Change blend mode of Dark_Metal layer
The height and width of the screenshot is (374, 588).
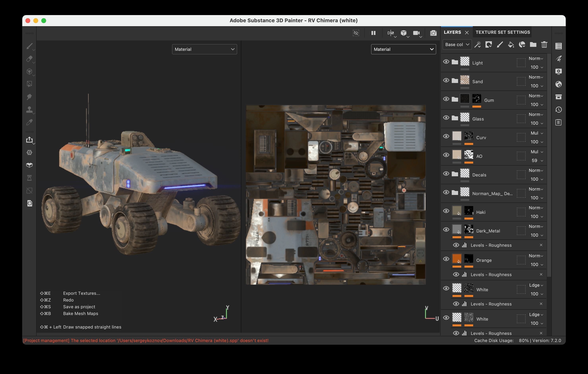(536, 226)
